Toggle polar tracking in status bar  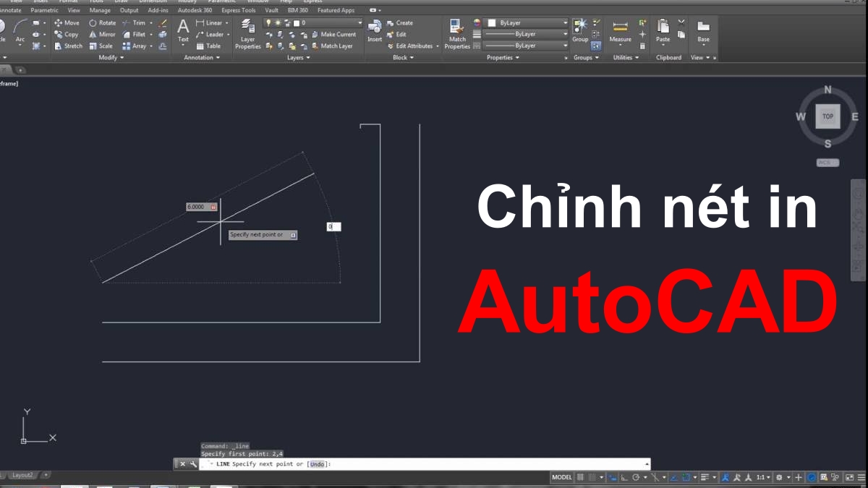636,477
